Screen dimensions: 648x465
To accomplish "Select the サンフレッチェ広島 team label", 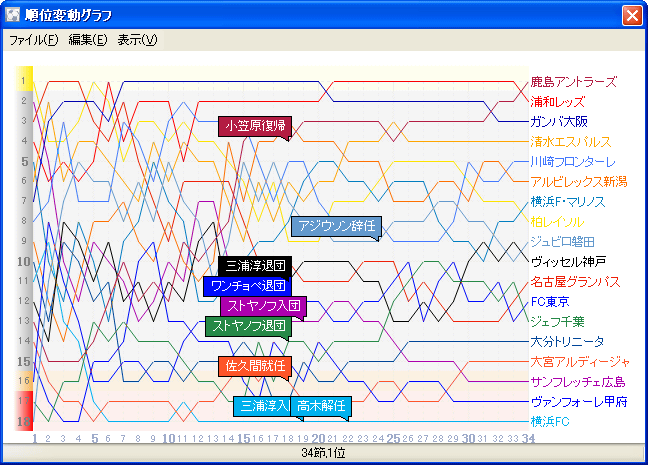I will [578, 382].
